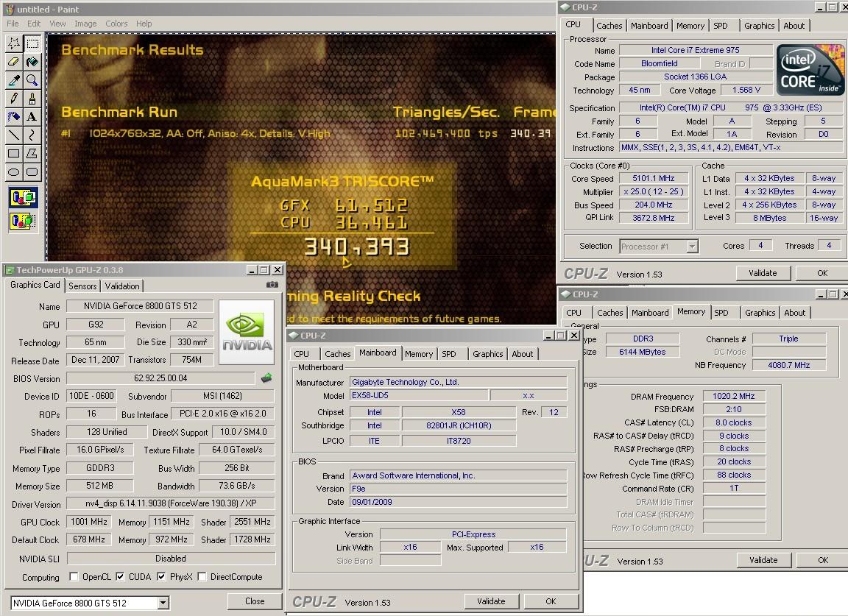This screenshot has height=616, width=848.
Task: Open Caches tab in the top CPU-Z window
Action: (609, 26)
